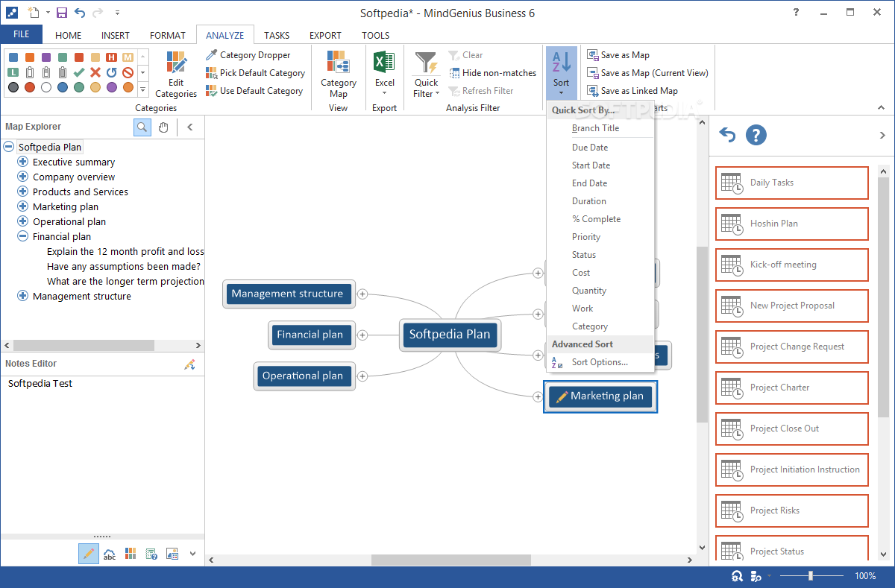This screenshot has height=588, width=895.
Task: Open Edit Categories
Action: pyautogui.click(x=176, y=75)
